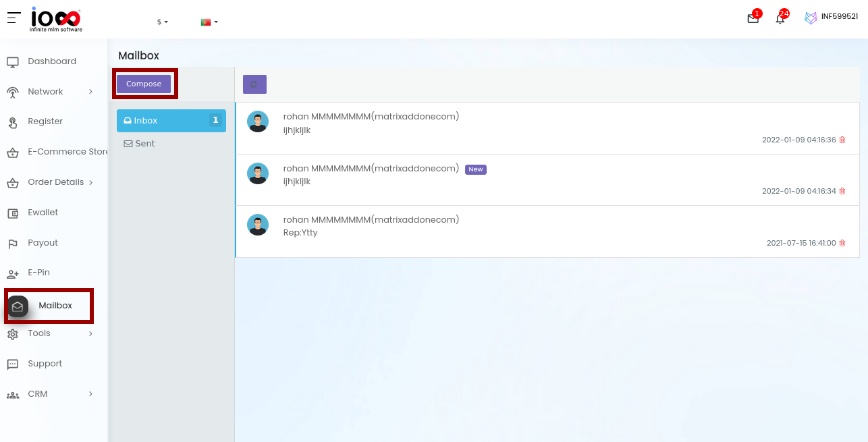The image size is (868, 442).
Task: Click the Tools gear icon
Action: click(x=13, y=334)
